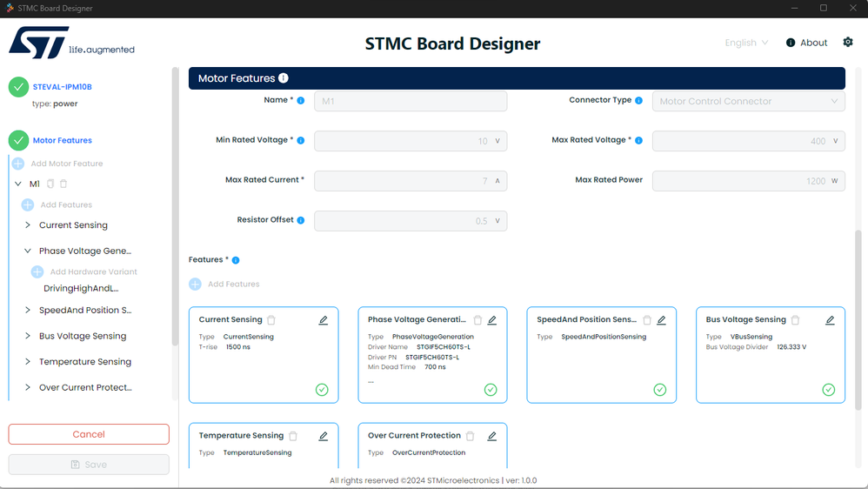Click info icon next to Max Rated Voltage
Viewport: 868px width, 489px height.
638,140
